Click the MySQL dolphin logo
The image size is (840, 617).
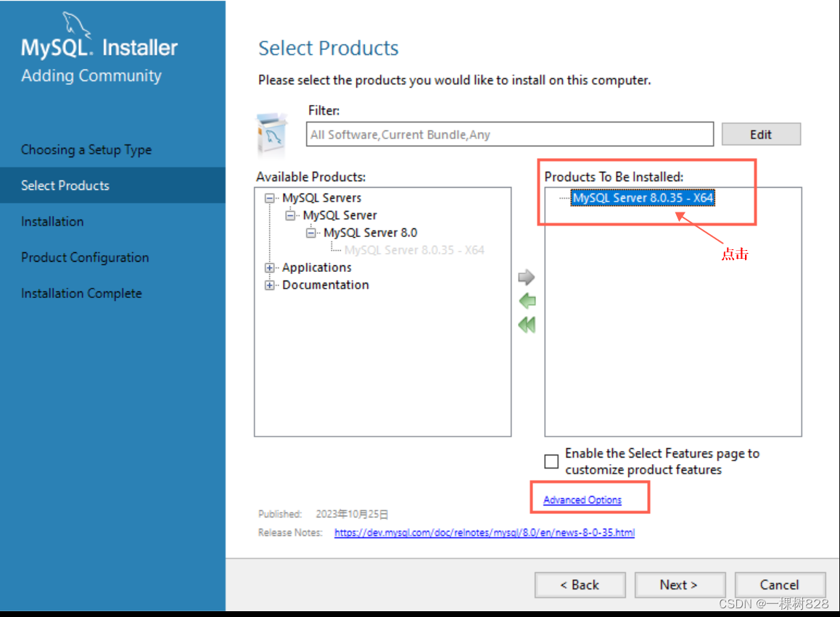coord(76,25)
